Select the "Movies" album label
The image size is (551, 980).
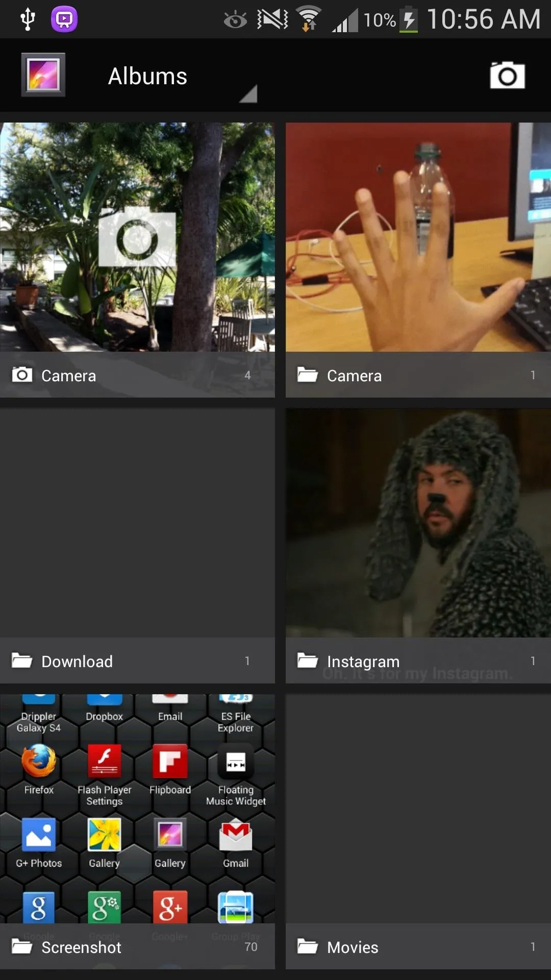point(353,947)
